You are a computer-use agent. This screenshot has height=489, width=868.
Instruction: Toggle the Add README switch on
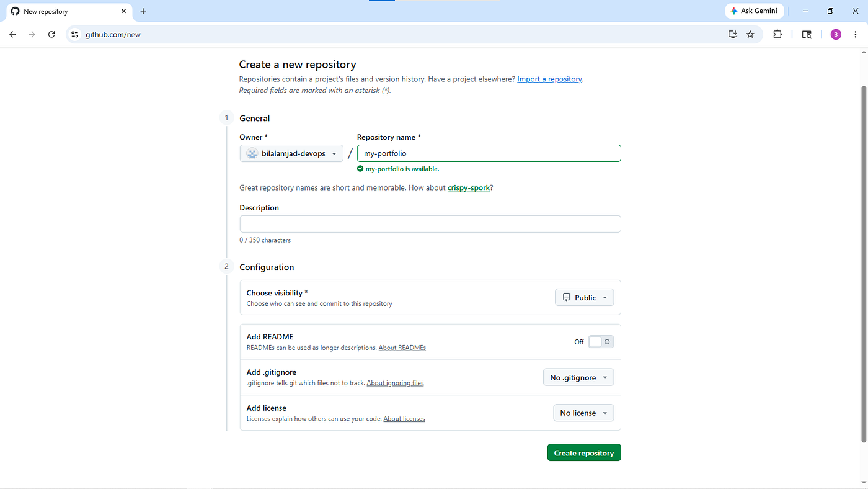[601, 342]
